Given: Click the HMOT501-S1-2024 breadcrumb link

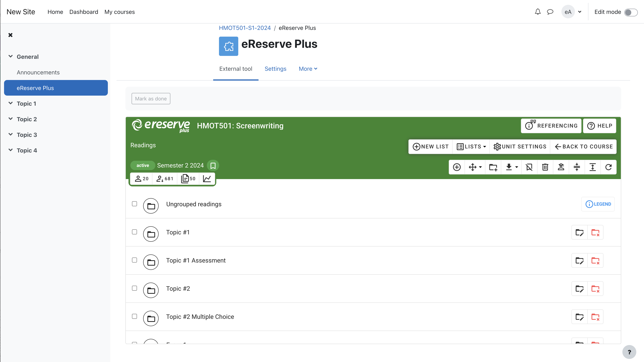Looking at the screenshot, I should [x=244, y=28].
